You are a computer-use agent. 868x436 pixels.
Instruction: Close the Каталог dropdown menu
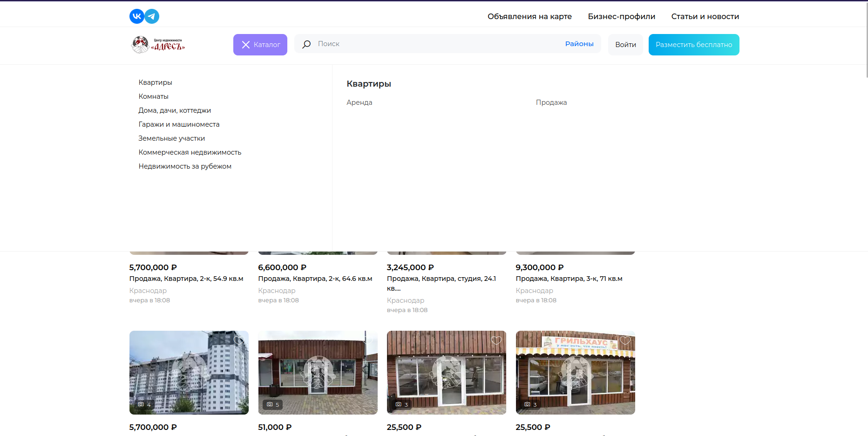(x=260, y=45)
